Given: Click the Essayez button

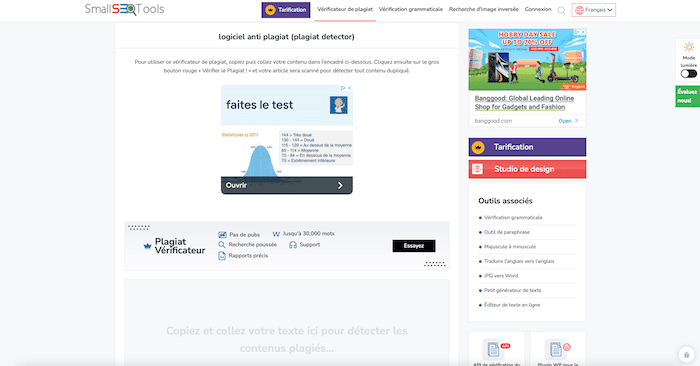Looking at the screenshot, I should coord(414,246).
